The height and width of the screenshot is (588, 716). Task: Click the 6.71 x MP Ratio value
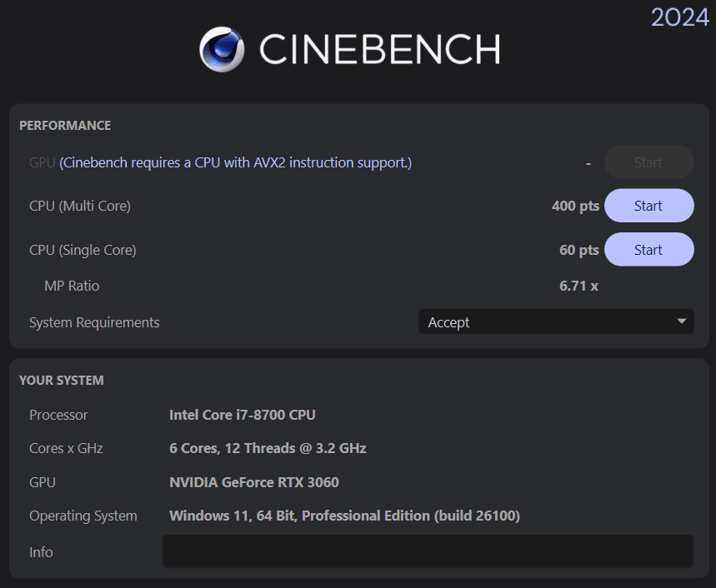click(578, 286)
